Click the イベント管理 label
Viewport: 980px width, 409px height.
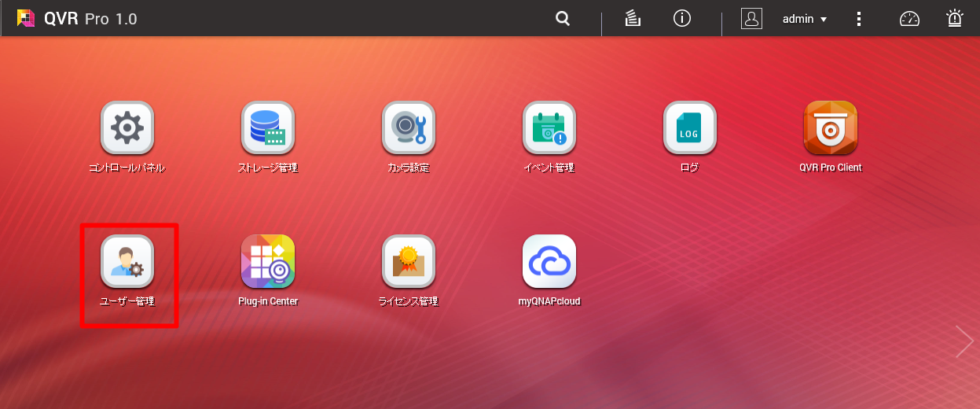549,168
